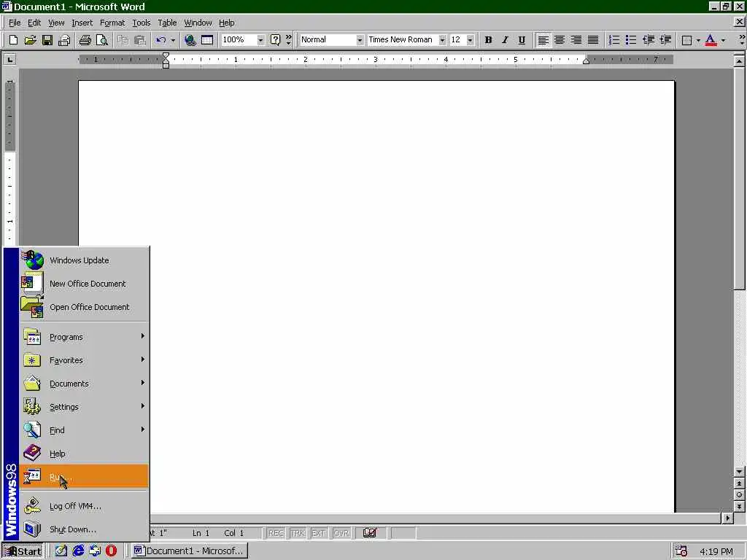Open the font size 12 dropdown
This screenshot has width=747, height=560.
[x=471, y=40]
